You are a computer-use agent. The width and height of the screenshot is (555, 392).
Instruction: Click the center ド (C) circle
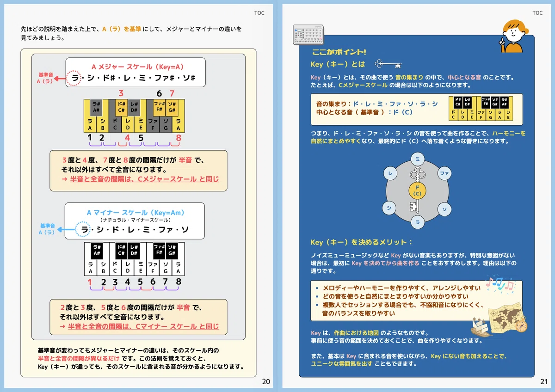point(417,190)
